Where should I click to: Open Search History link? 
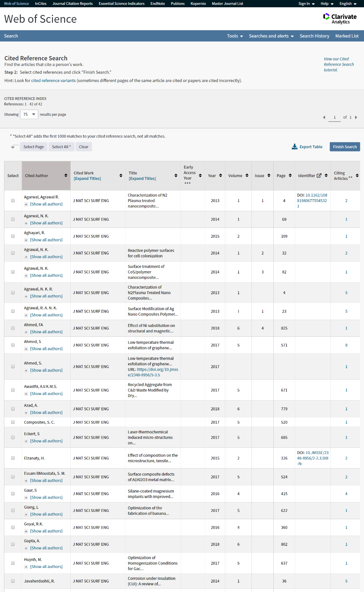click(314, 36)
